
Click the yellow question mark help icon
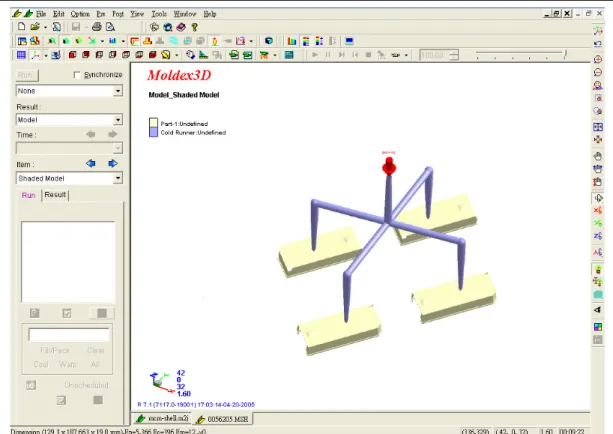(194, 27)
